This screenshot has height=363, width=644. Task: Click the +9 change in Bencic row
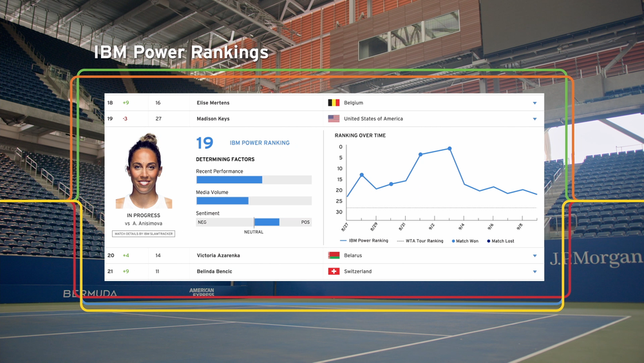[x=126, y=271]
